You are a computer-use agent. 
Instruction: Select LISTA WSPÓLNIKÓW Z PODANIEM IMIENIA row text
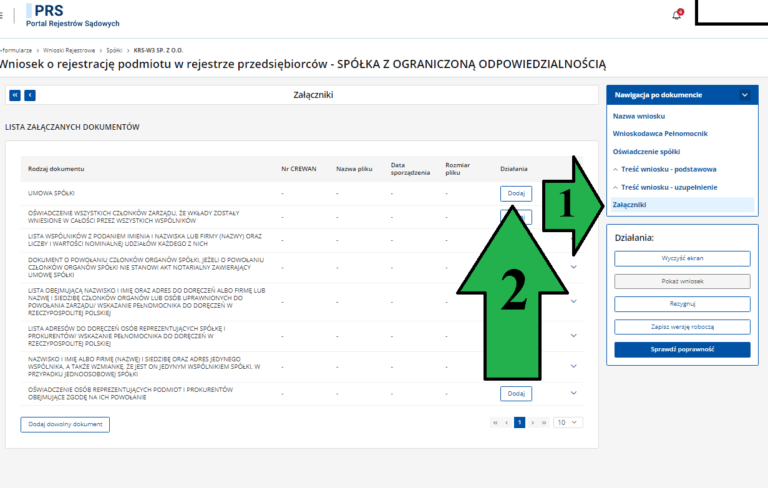(x=145, y=240)
